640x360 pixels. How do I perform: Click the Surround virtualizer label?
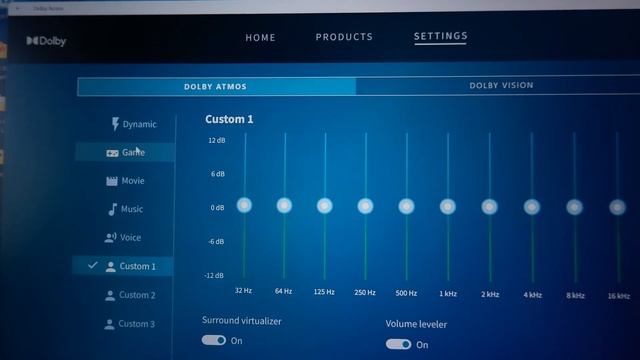point(242,321)
